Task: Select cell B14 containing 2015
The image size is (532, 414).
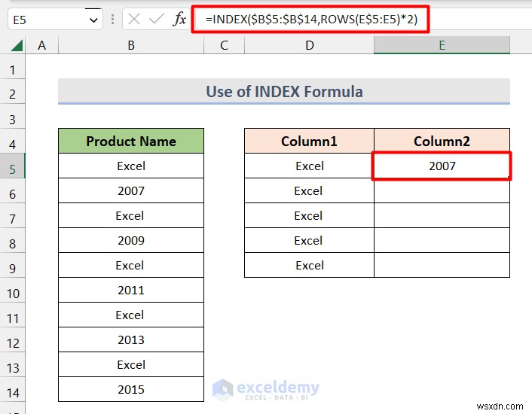Action: coord(131,389)
